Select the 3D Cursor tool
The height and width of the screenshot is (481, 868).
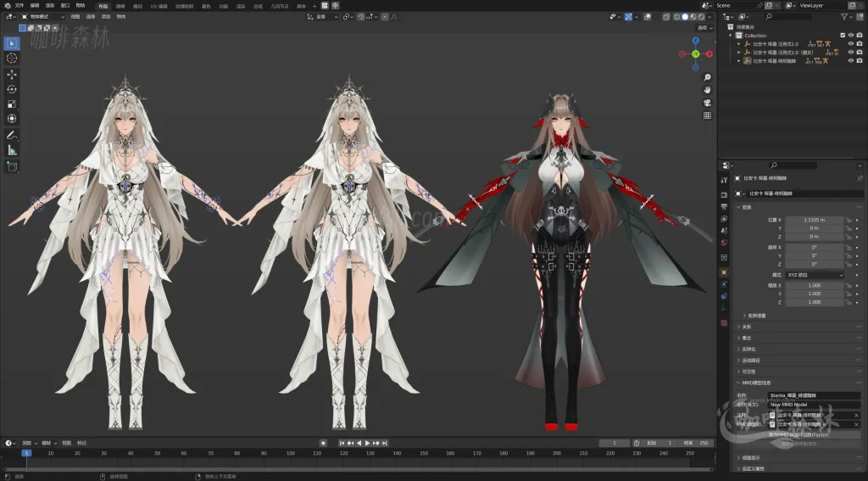coord(12,59)
